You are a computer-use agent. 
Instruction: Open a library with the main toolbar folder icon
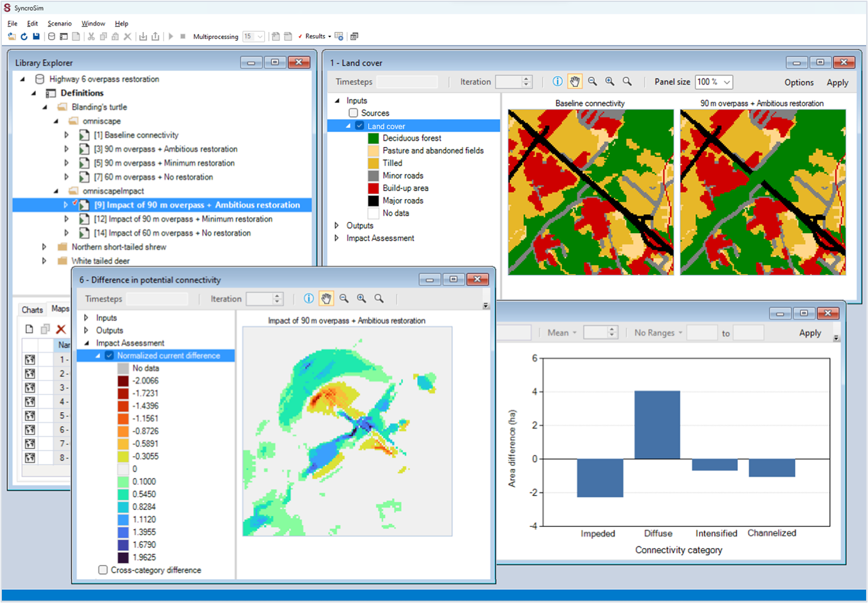[12, 36]
